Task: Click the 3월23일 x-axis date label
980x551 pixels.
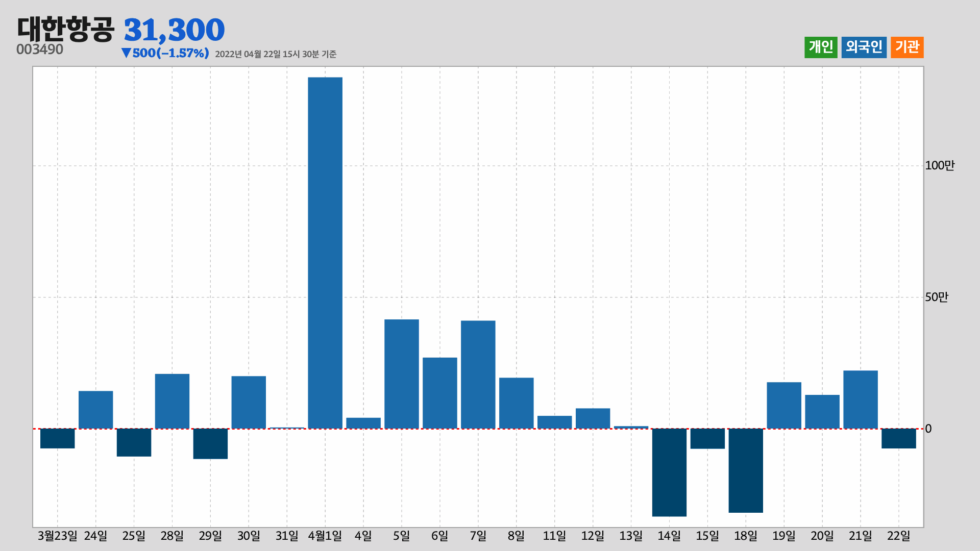Action: coord(58,536)
